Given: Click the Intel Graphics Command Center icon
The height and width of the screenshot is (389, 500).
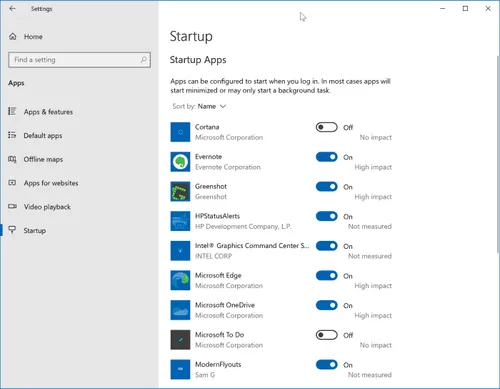Looking at the screenshot, I should [x=180, y=251].
